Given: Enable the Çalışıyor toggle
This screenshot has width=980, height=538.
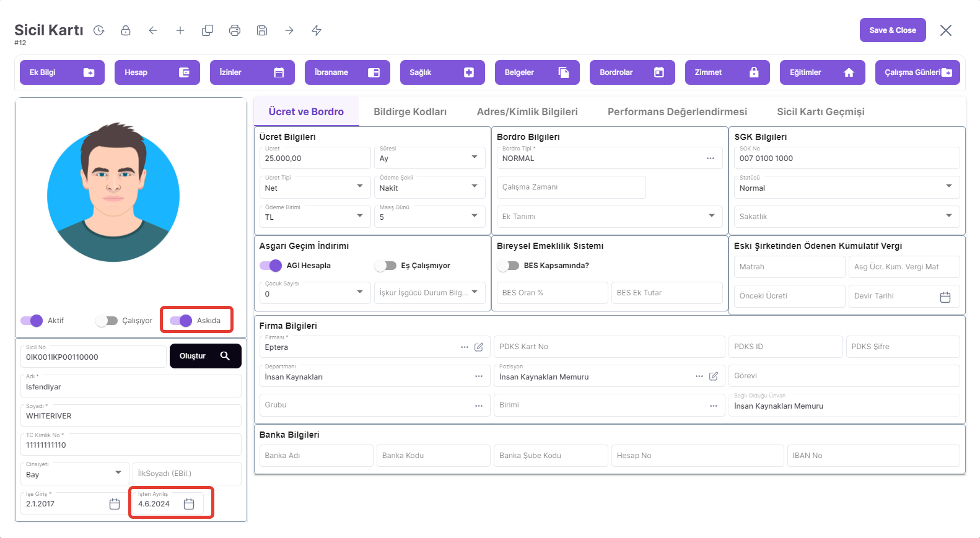Looking at the screenshot, I should [x=107, y=321].
